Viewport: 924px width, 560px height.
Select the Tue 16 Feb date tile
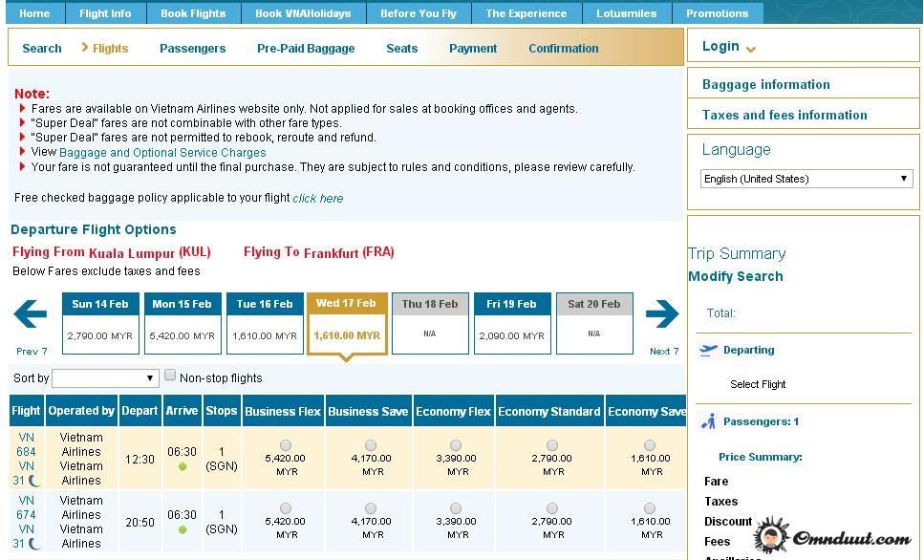265,323
